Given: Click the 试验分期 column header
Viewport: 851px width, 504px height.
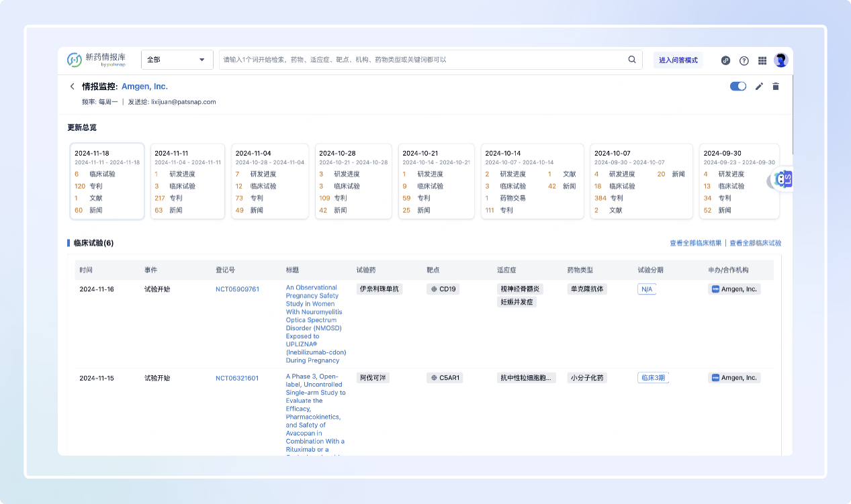Looking at the screenshot, I should point(651,270).
